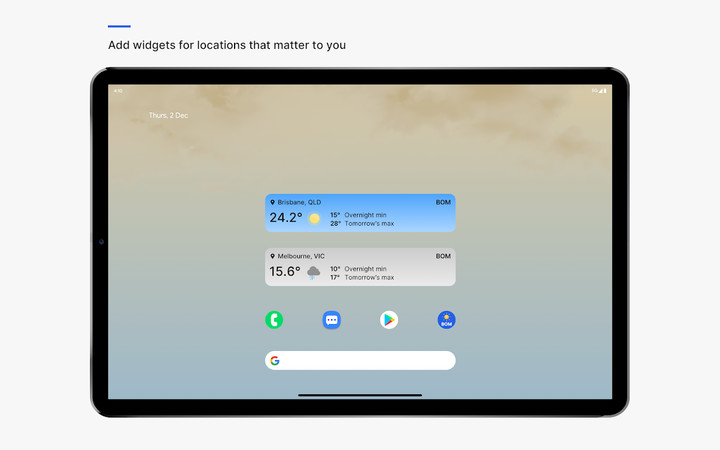The width and height of the screenshot is (720, 450).
Task: Click the 15.6° temperature reading
Action: click(285, 271)
